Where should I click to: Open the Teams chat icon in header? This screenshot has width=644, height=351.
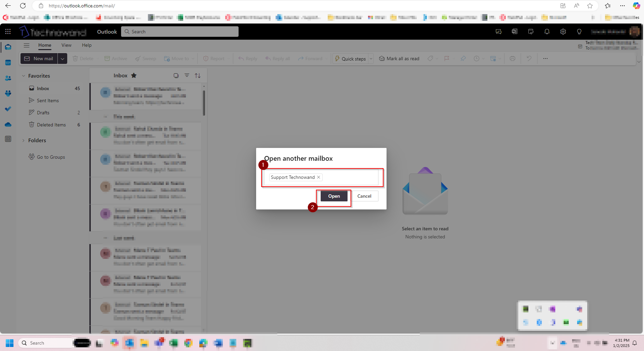pyautogui.click(x=498, y=32)
